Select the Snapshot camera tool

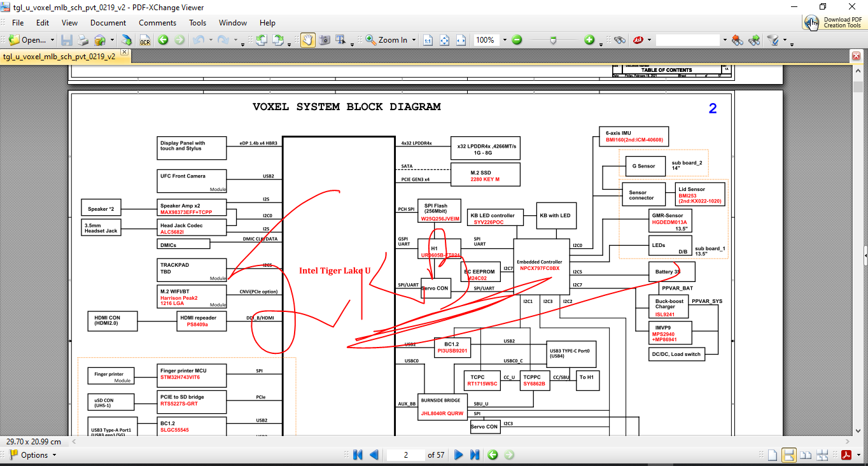[x=325, y=39]
